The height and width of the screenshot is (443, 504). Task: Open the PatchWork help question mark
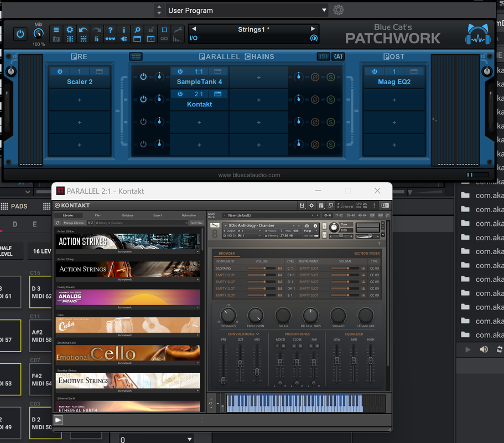(110, 30)
